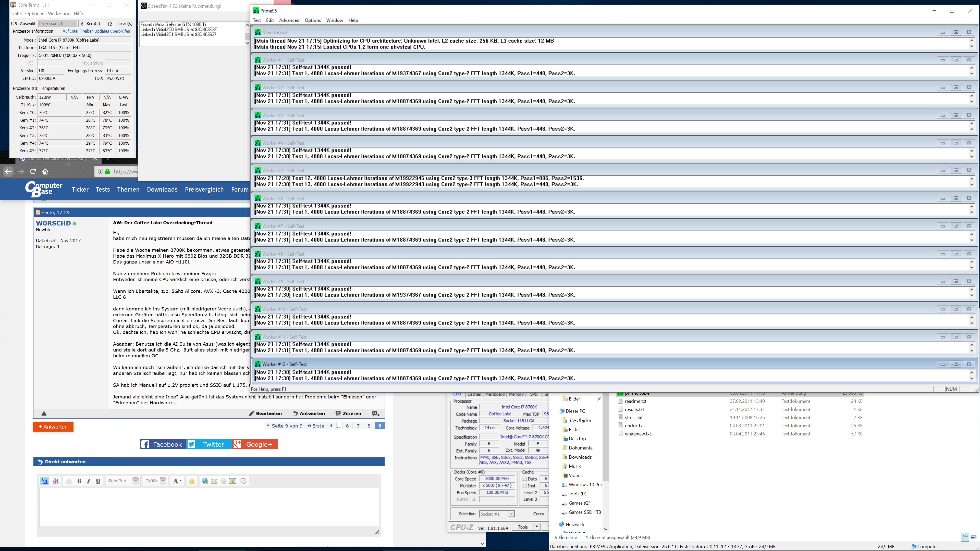
Task: Open the CPU Auswahl Prozessor #0 dropdown
Action: (57, 23)
